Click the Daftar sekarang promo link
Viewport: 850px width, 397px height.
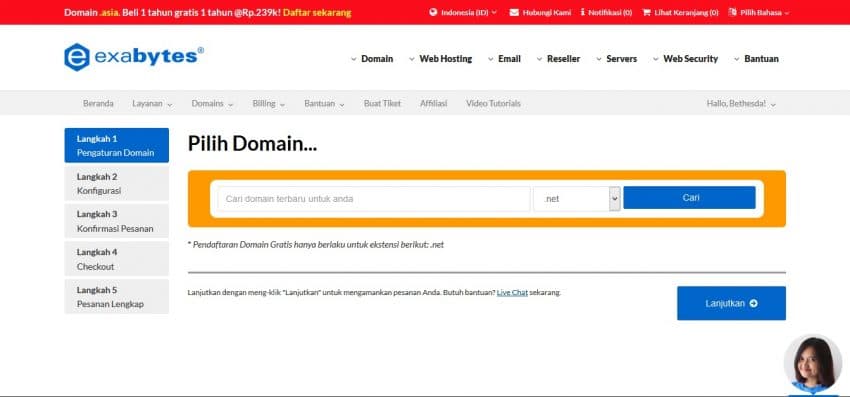point(317,12)
